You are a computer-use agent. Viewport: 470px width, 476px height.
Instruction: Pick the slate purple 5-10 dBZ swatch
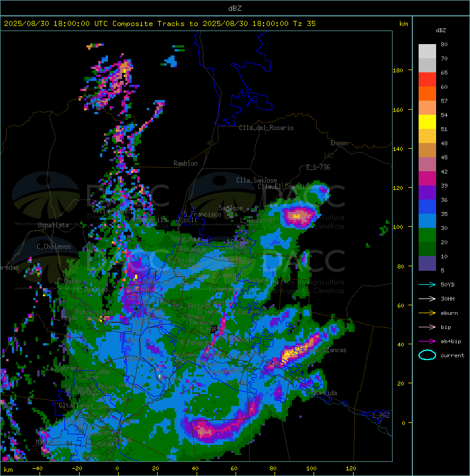(x=427, y=263)
